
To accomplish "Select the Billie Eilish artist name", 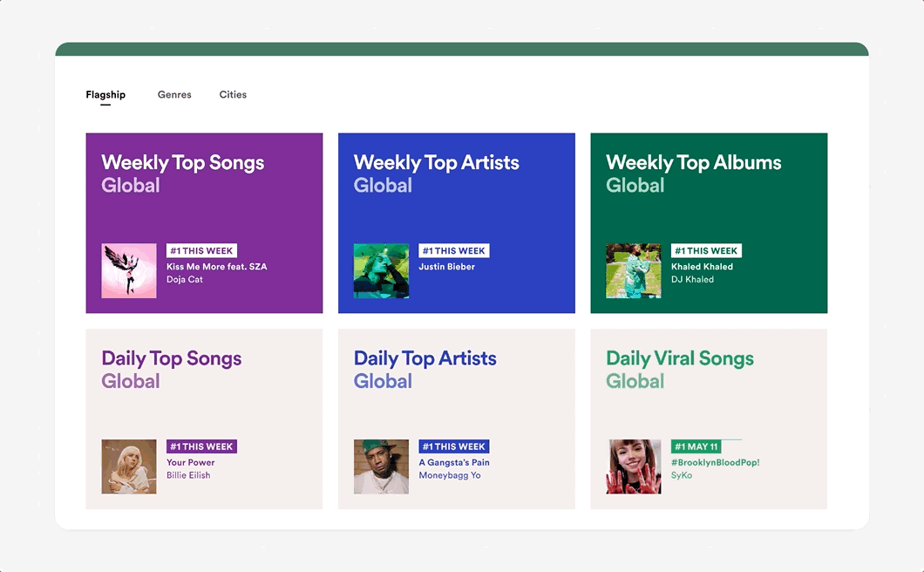I will coord(188,475).
